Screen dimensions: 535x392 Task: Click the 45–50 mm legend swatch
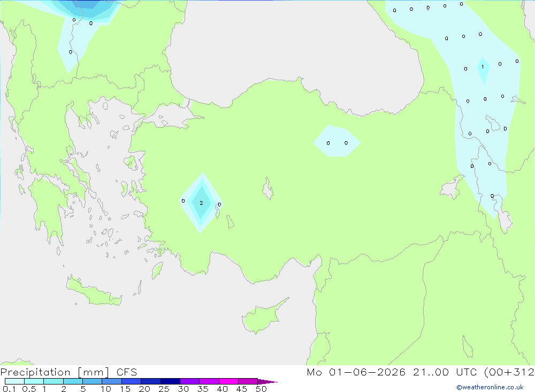pyautogui.click(x=248, y=381)
